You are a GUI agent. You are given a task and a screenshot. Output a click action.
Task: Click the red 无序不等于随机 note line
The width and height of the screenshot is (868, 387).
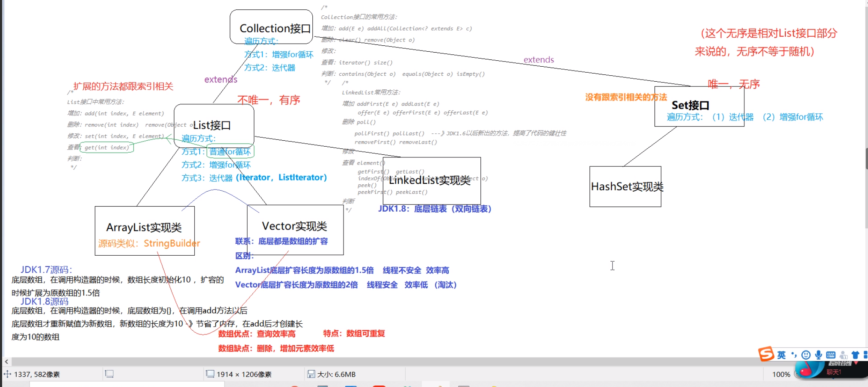[755, 51]
